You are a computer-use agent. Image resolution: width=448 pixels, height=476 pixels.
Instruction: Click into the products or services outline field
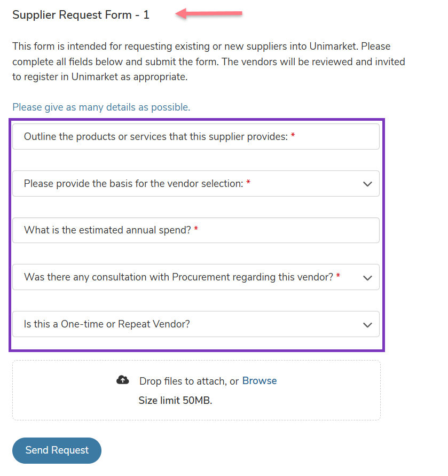pos(196,137)
